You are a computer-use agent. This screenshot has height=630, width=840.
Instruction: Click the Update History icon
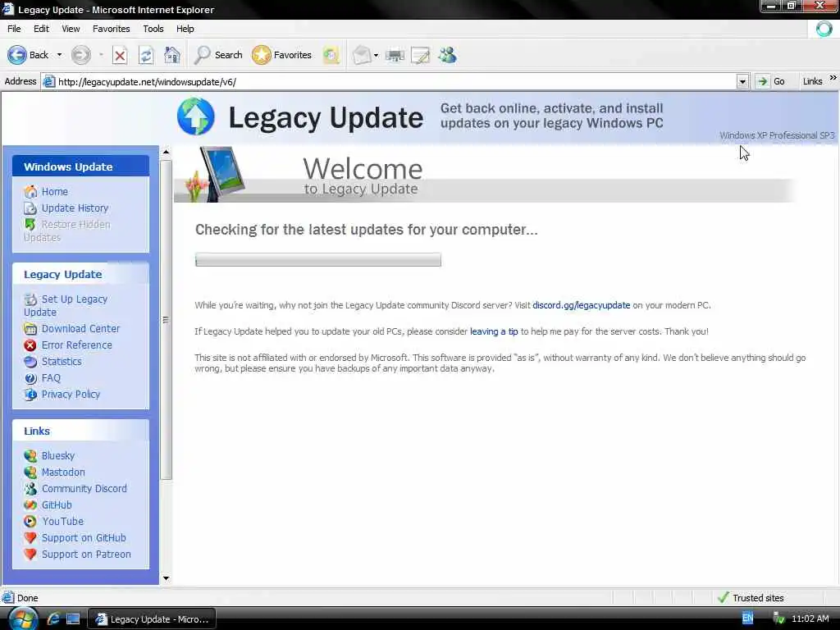tap(30, 208)
